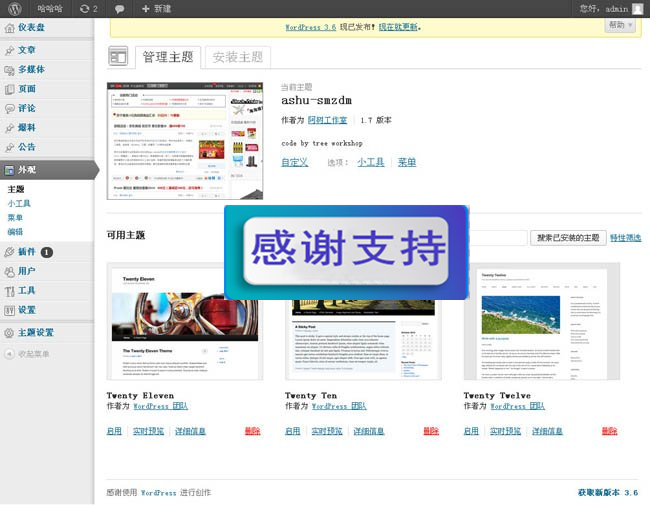Click the 主题设置 gear icon
This screenshot has width=650, height=505.
pyautogui.click(x=9, y=333)
